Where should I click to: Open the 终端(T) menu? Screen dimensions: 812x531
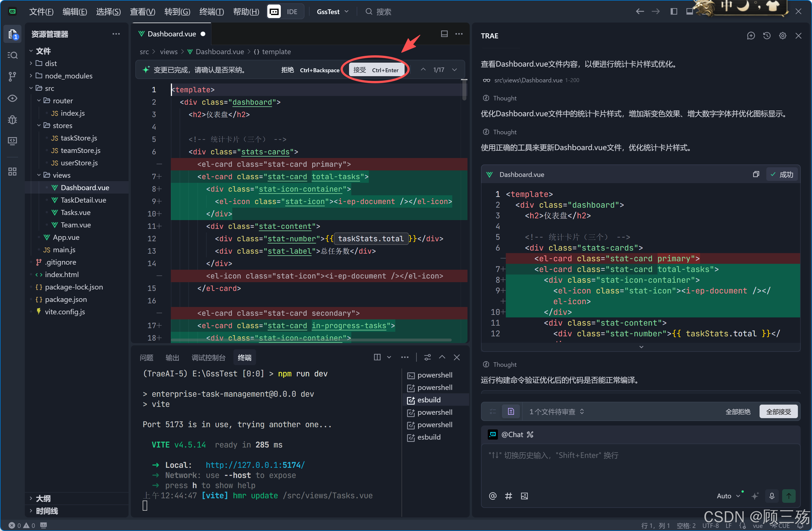pyautogui.click(x=211, y=12)
